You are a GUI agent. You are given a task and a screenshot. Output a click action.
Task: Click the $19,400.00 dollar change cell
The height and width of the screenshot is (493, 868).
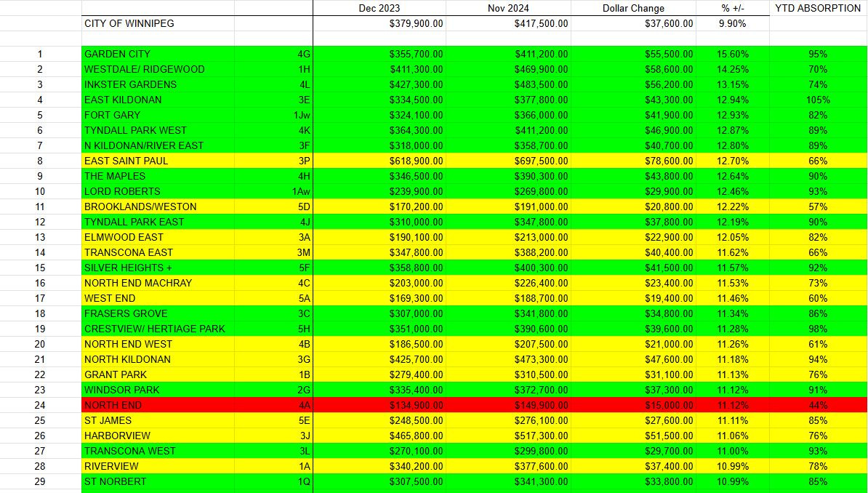pos(633,298)
